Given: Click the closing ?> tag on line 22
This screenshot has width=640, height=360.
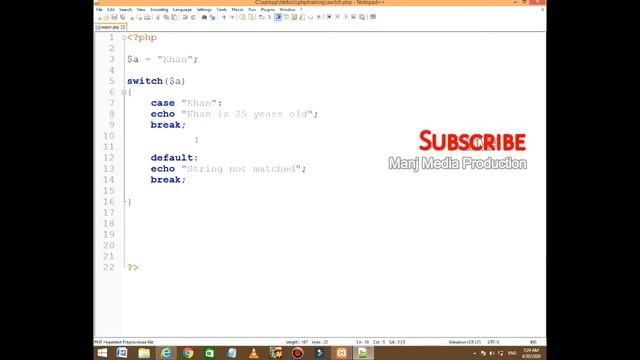Looking at the screenshot, I should click(133, 268).
